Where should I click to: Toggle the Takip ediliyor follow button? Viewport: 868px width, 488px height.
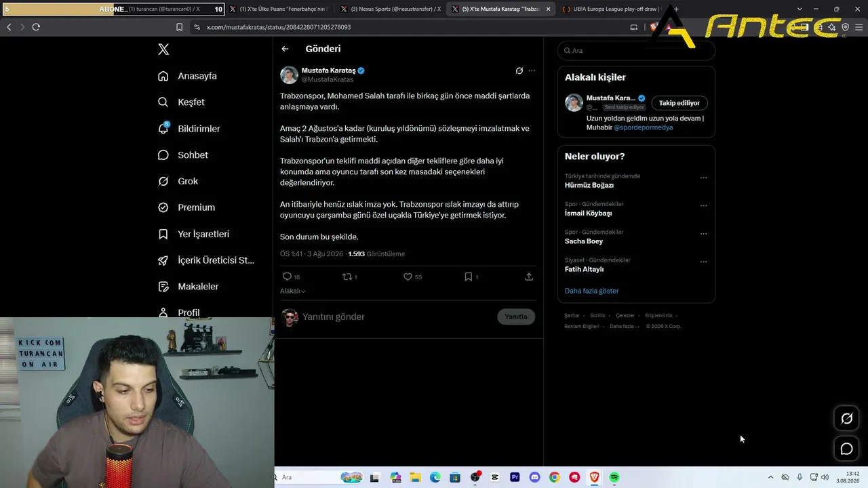pyautogui.click(x=679, y=103)
